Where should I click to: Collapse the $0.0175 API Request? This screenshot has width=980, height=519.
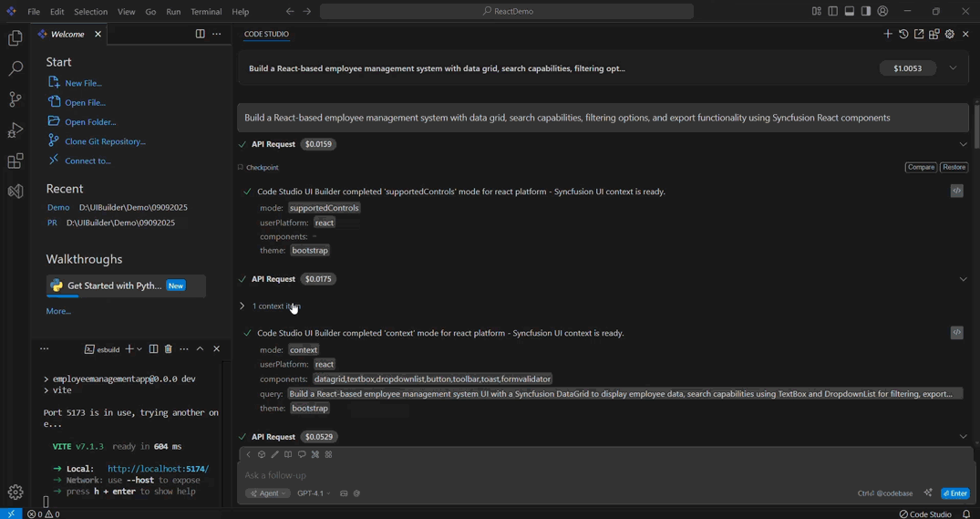point(963,279)
